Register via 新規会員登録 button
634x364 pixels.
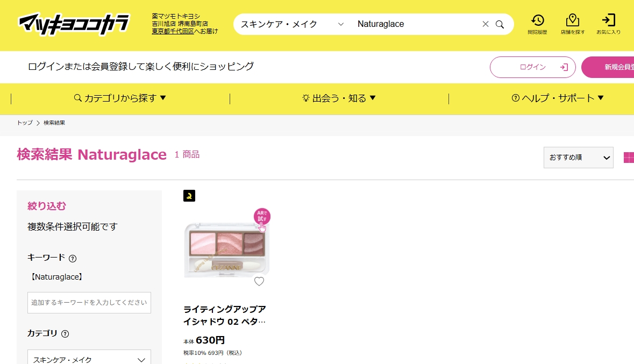coord(608,67)
